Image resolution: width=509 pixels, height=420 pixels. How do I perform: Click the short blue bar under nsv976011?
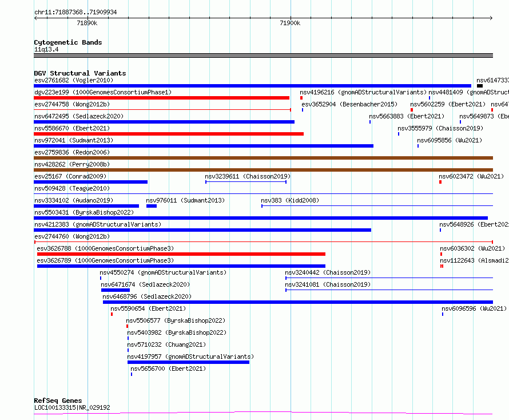tap(152, 206)
